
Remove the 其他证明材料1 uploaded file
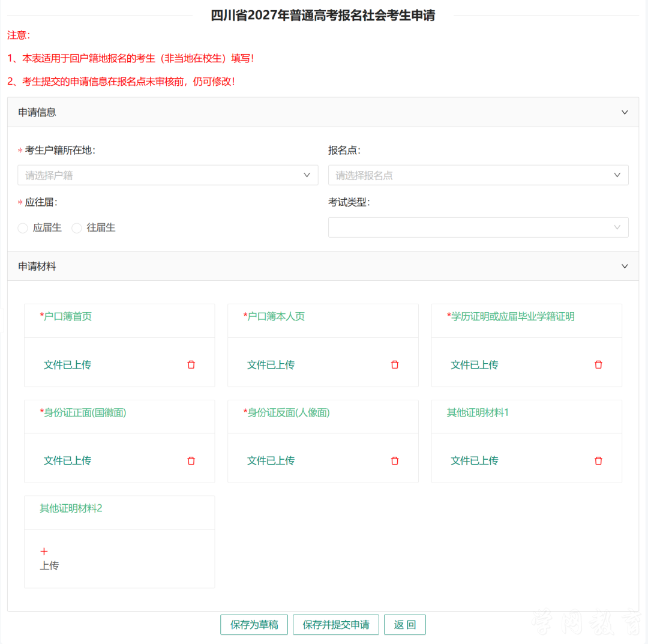pyautogui.click(x=598, y=460)
